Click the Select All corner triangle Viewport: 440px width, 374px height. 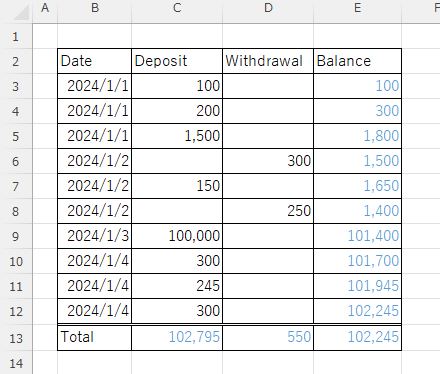tap(21, 13)
